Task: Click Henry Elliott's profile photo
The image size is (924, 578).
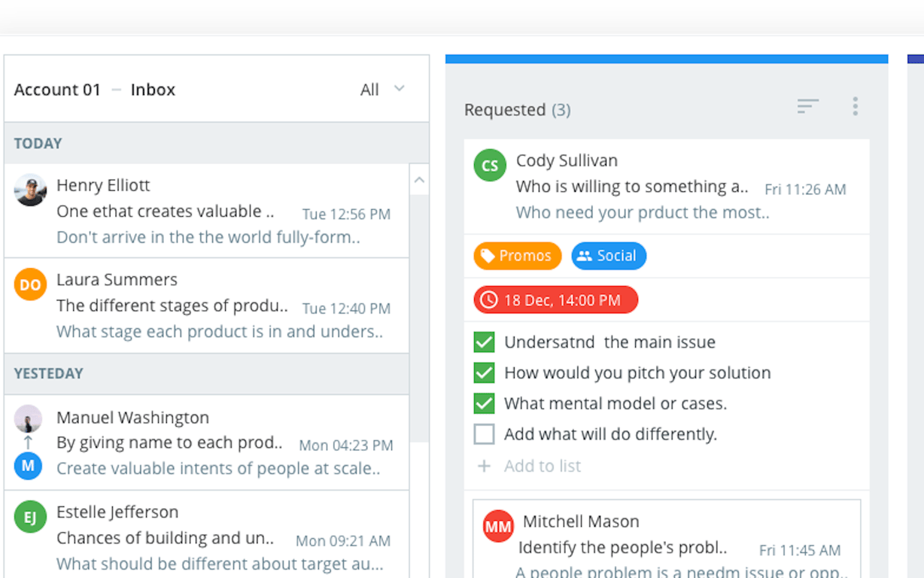Action: tap(30, 190)
